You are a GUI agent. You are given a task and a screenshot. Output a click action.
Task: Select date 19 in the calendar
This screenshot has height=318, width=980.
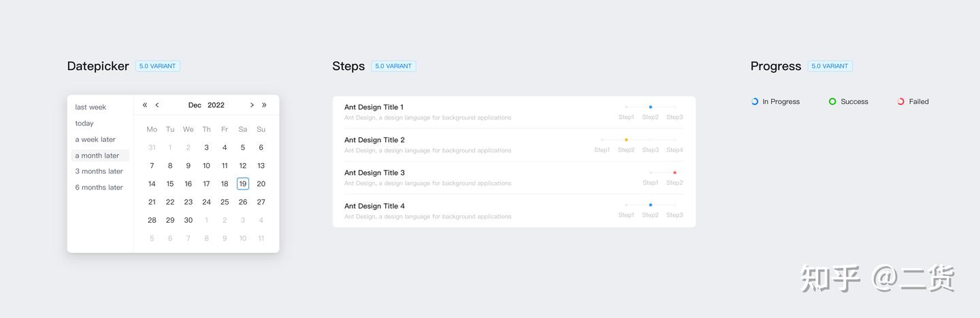point(243,183)
